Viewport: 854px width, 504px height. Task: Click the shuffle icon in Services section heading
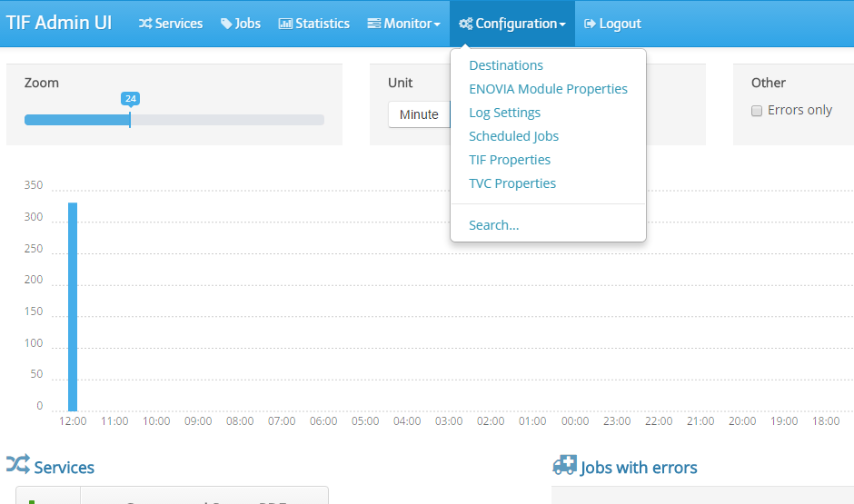tap(18, 466)
